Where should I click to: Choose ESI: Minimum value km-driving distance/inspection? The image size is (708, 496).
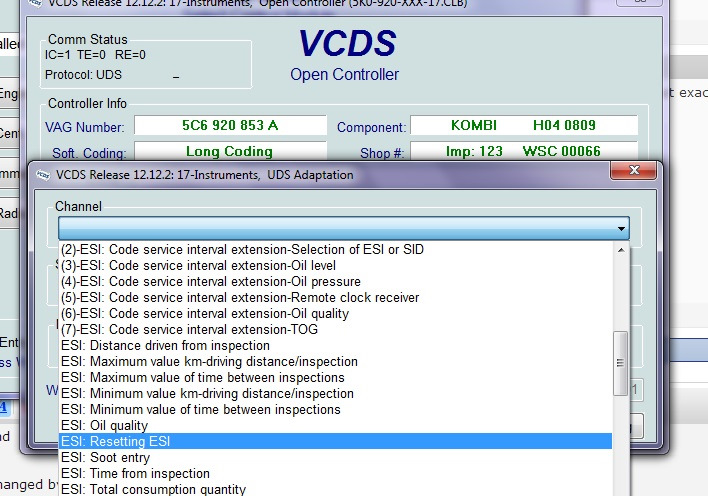point(335,393)
